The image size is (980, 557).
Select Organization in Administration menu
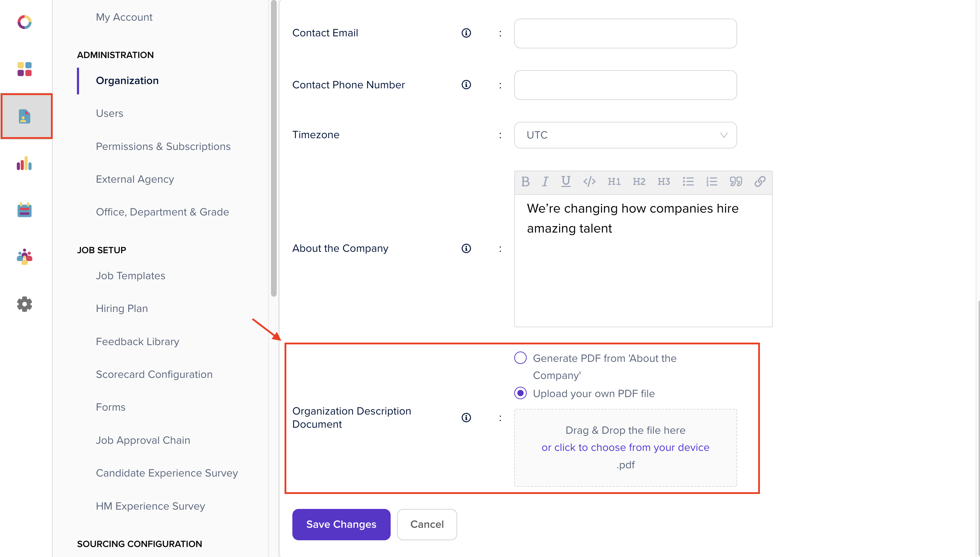click(127, 81)
